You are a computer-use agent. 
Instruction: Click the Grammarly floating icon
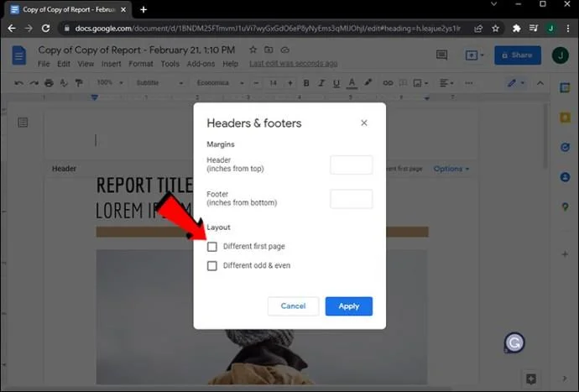click(x=514, y=342)
